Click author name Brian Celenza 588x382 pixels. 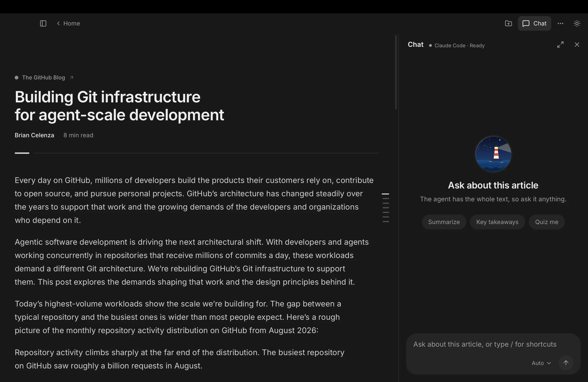tap(34, 135)
